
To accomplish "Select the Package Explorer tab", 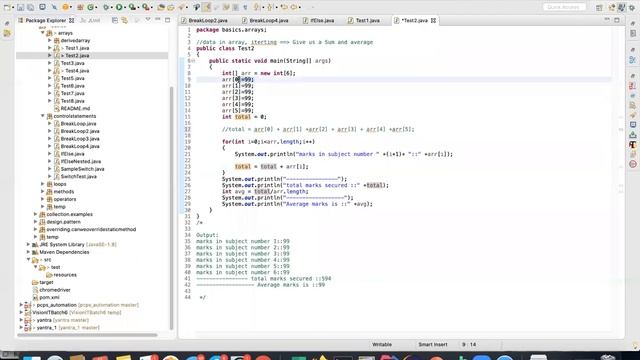I will tap(46, 20).
